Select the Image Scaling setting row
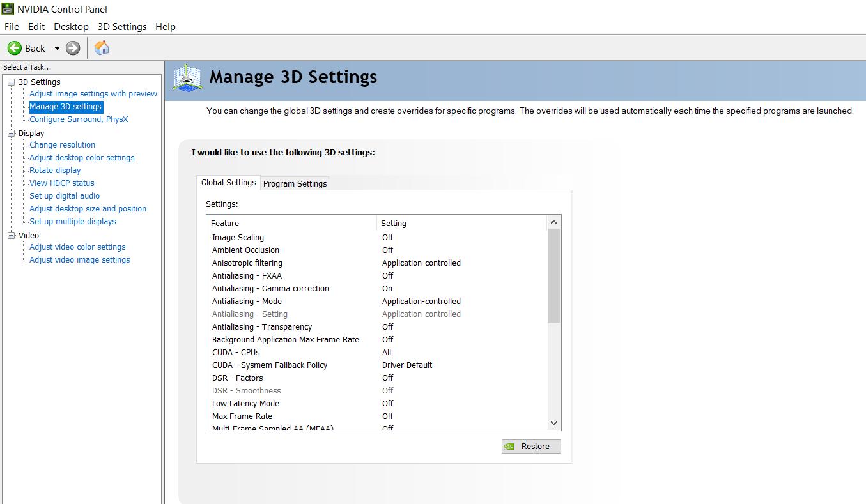 [x=377, y=237]
